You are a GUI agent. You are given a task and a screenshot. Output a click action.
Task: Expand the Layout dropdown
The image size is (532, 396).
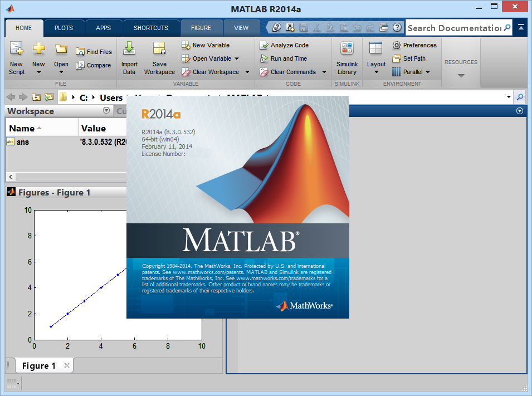(x=376, y=72)
